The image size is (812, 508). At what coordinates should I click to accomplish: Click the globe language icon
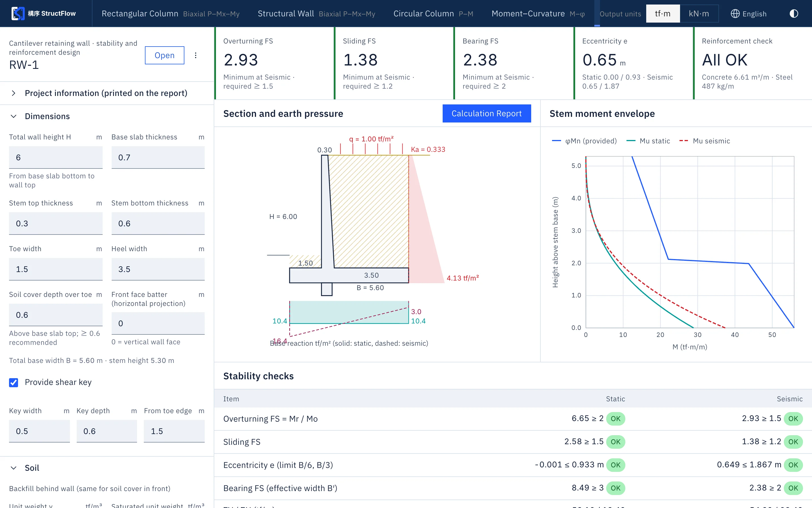[x=735, y=14]
